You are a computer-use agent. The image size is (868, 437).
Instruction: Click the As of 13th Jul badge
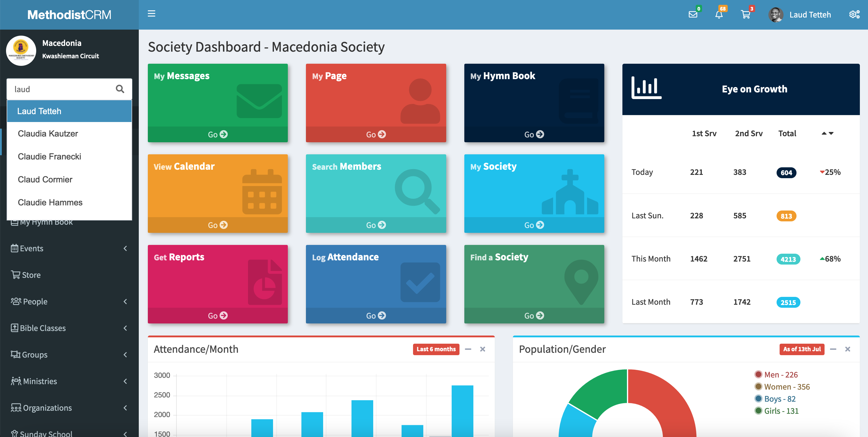coord(802,349)
